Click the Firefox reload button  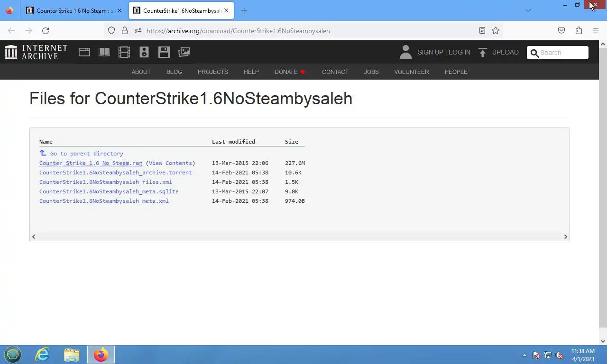[x=46, y=31]
